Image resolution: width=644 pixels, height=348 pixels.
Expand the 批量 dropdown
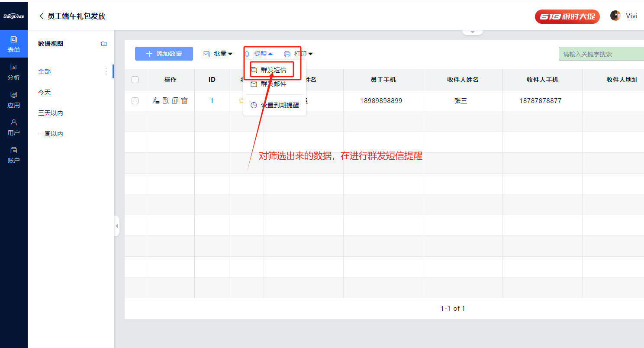(x=218, y=54)
